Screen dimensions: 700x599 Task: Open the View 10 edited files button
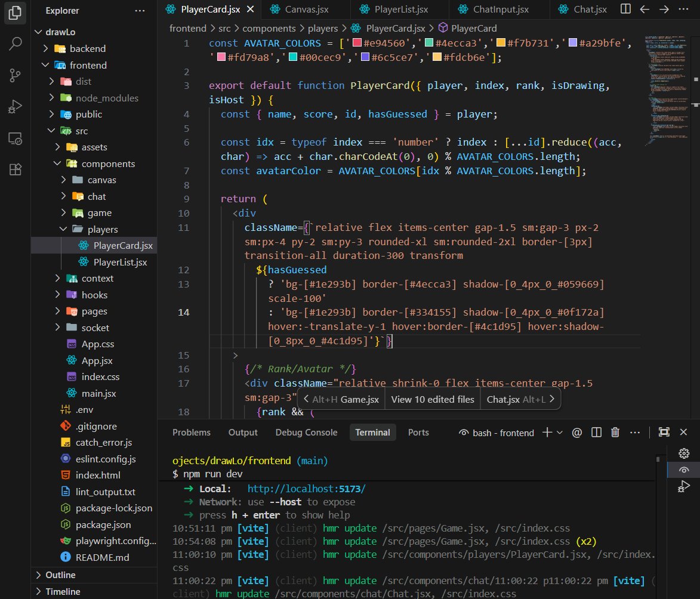(x=432, y=399)
